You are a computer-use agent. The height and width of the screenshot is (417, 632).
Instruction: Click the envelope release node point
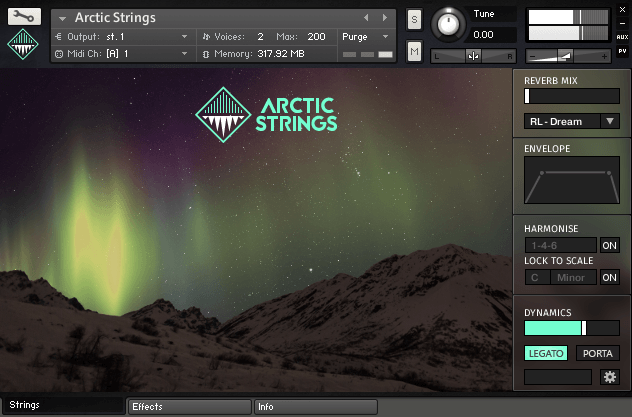click(608, 173)
